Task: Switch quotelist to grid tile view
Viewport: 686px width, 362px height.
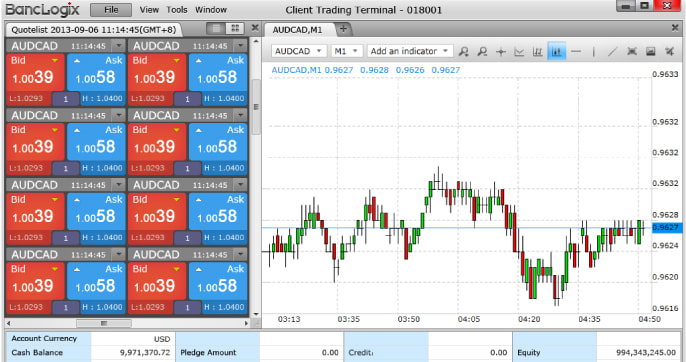Action: click(235, 28)
